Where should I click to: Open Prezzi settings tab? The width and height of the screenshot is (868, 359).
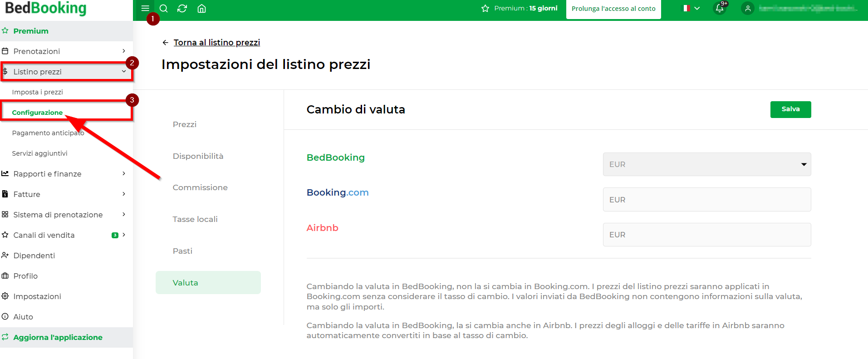coord(185,124)
